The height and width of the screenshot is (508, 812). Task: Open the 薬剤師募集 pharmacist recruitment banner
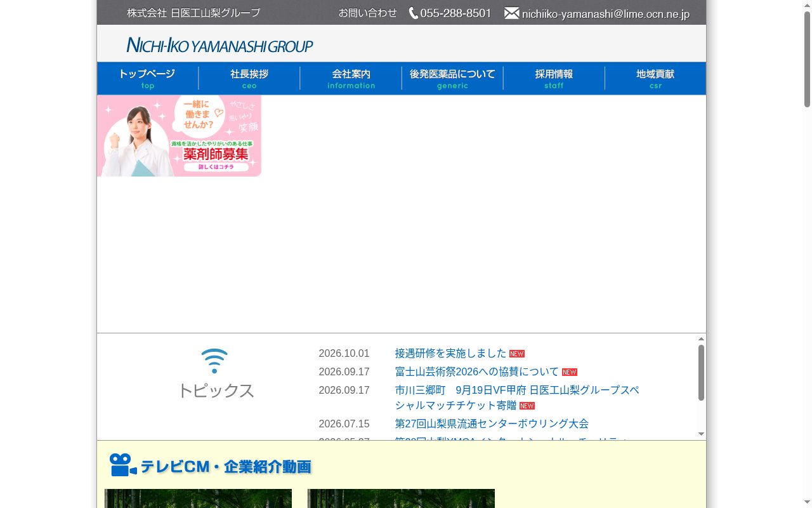pos(179,136)
